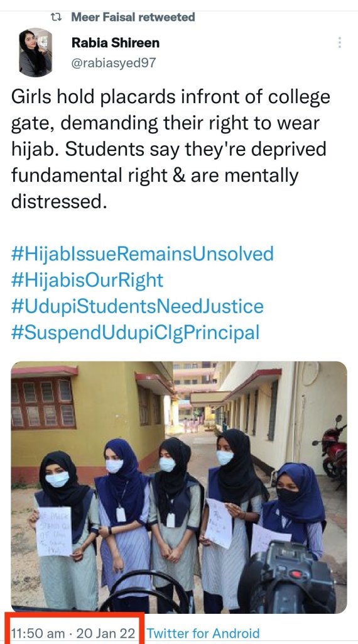Click the retweet arrows icon above the tweet
The height and width of the screenshot is (644, 358).
coord(56,17)
